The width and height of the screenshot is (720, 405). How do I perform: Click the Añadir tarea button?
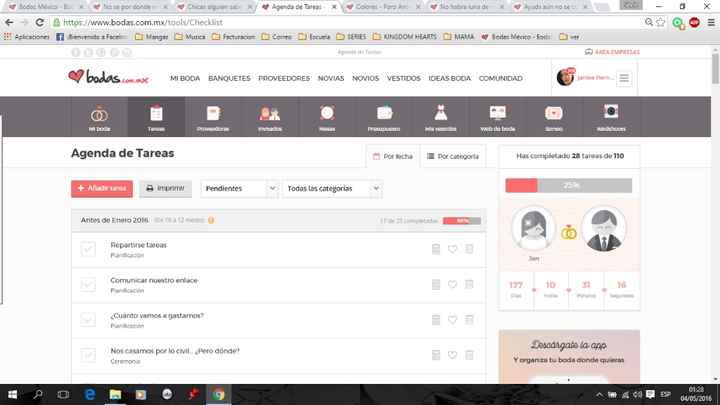click(102, 188)
